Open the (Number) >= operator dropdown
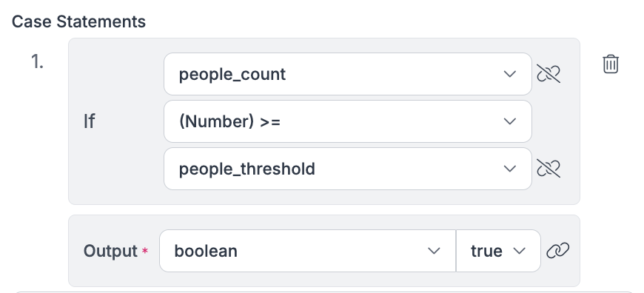644x293 pixels. pos(347,121)
